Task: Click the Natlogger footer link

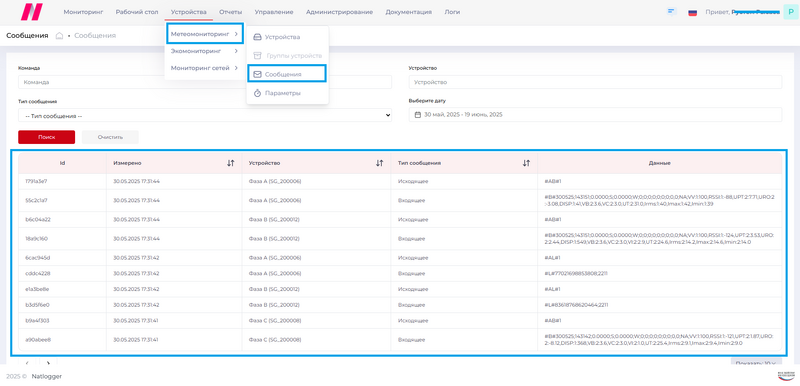Action: (x=46, y=376)
